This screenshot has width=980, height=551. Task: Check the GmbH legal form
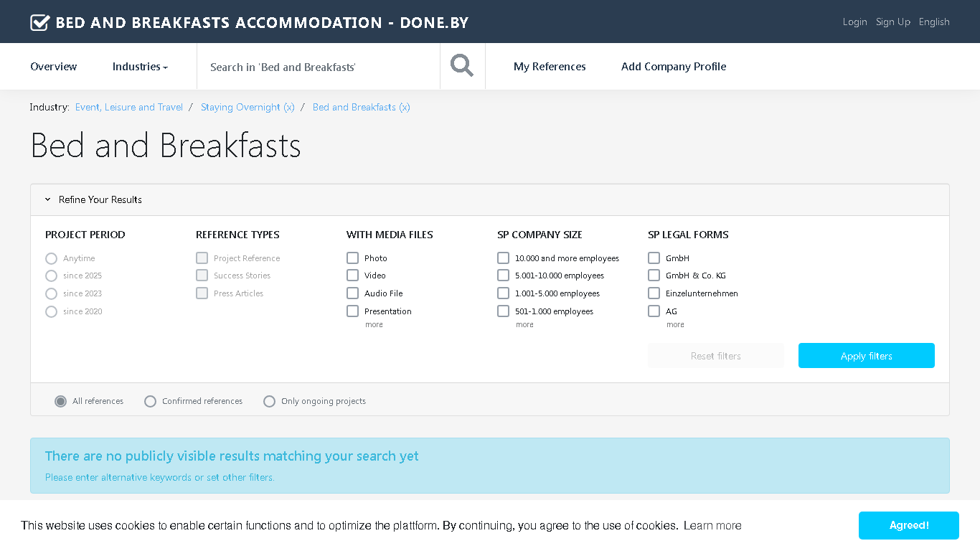654,258
